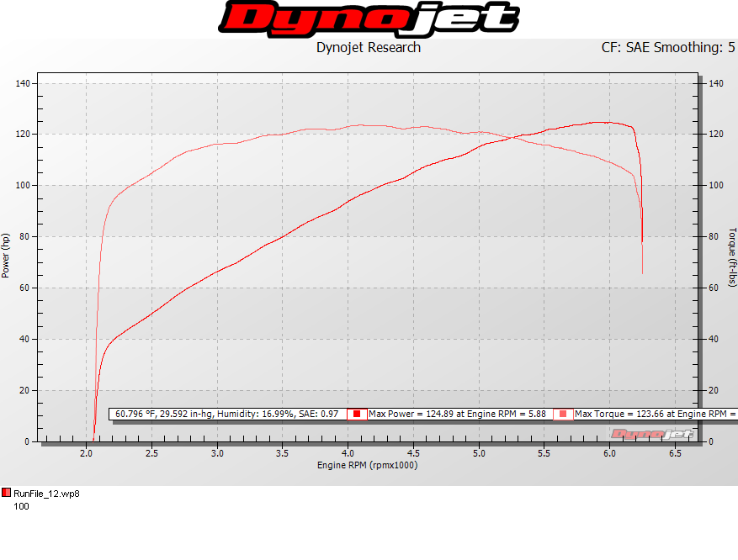Image resolution: width=738 pixels, height=560 pixels.
Task: Click the Dynojet Research chart title
Action: pyautogui.click(x=369, y=47)
